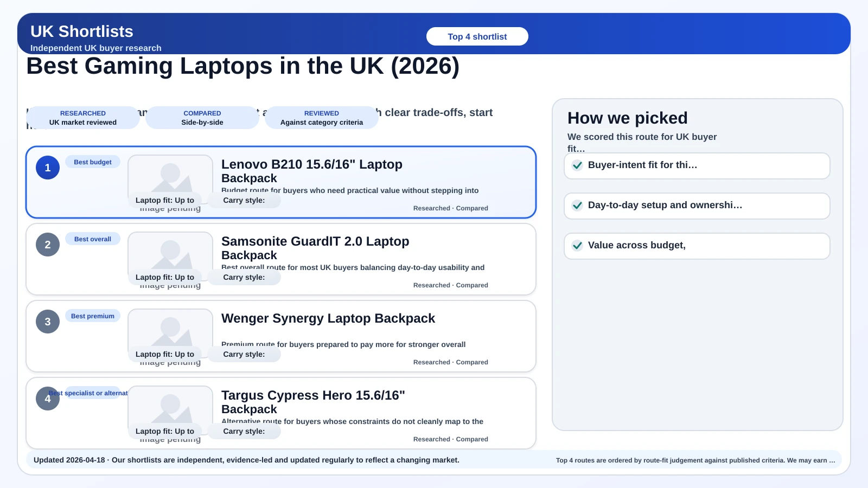Click Laptop fit chip in Samsonite card
This screenshot has height=488, width=868.
pos(165,277)
